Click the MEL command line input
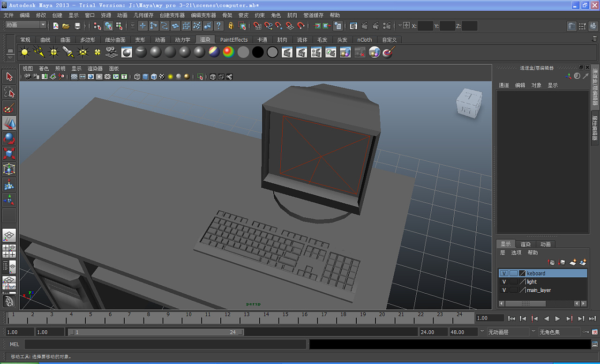 pos(165,344)
